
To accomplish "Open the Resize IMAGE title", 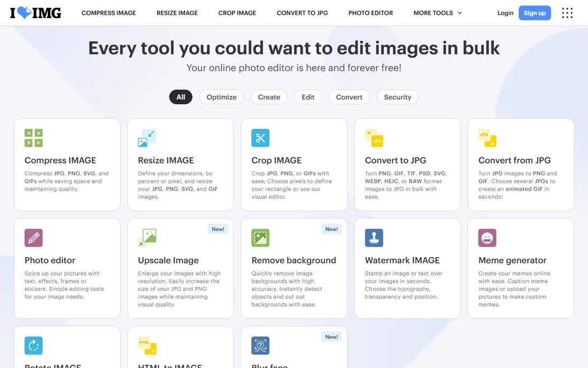I will tap(166, 160).
